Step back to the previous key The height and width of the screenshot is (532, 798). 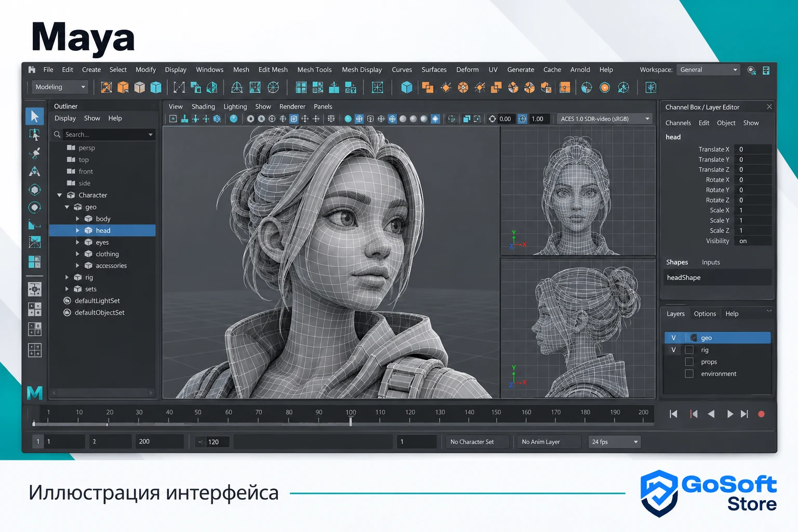pyautogui.click(x=693, y=414)
